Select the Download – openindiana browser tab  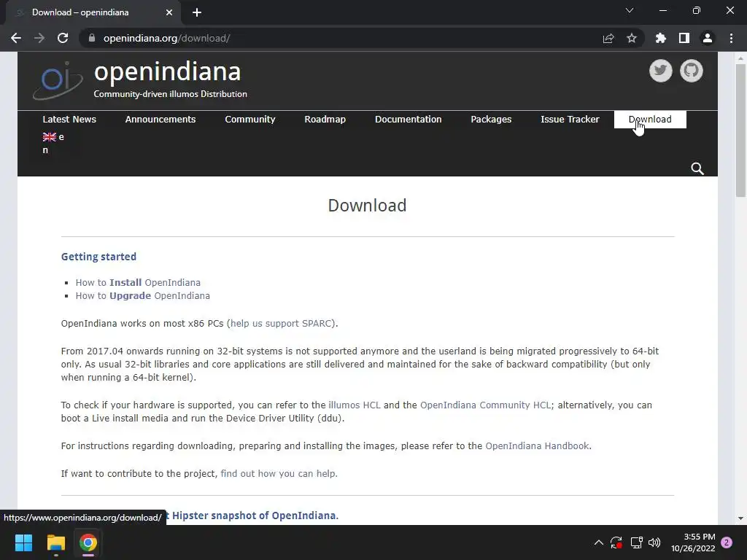coord(93,12)
